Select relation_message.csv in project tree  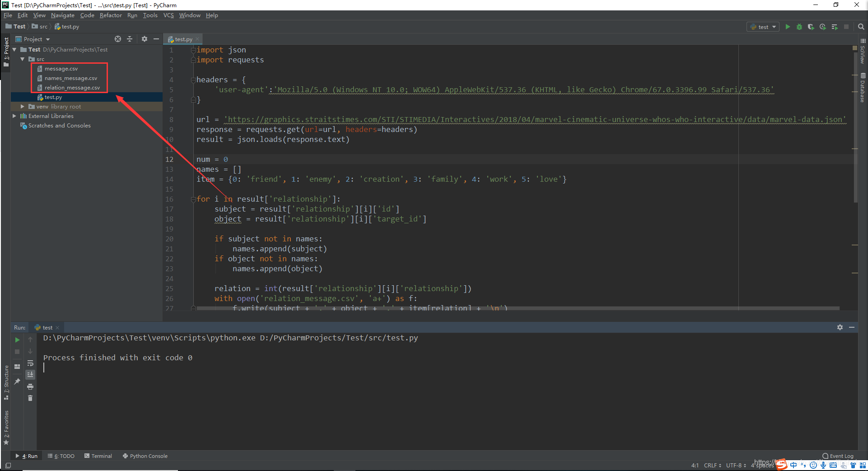pyautogui.click(x=72, y=88)
